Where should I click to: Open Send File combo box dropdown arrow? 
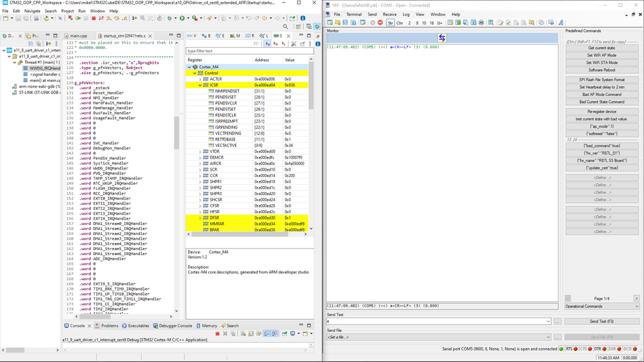[549, 337]
